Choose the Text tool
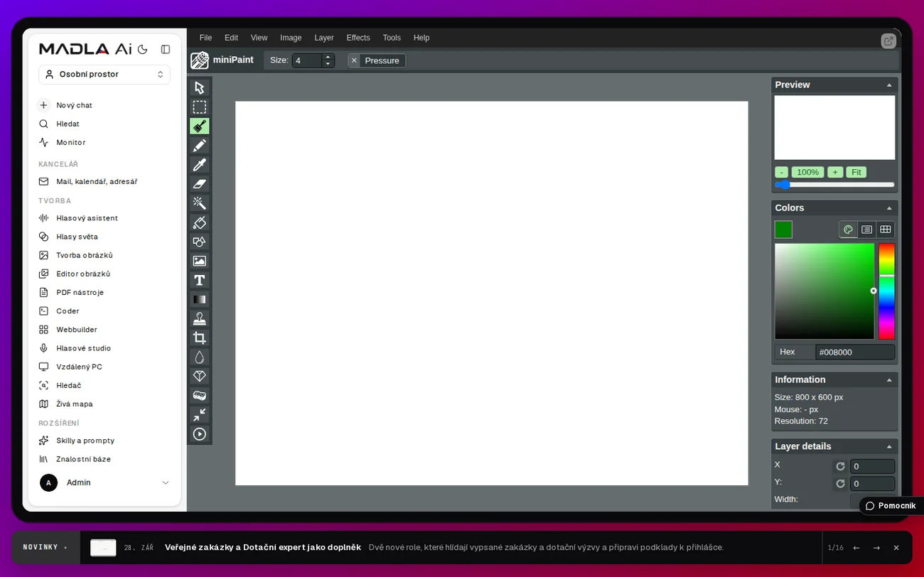Screen dimensions: 924x577 pos(200,280)
